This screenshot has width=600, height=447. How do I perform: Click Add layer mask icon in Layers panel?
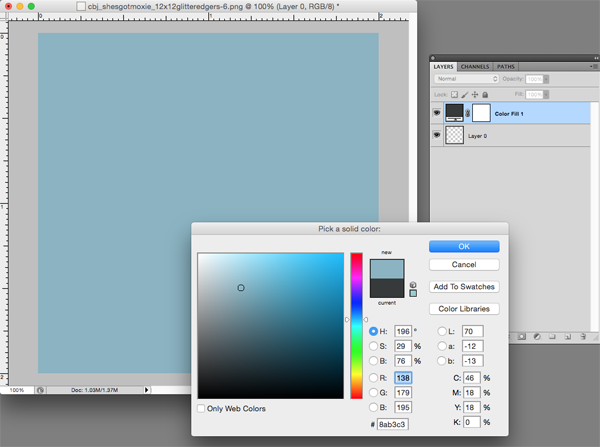pyautogui.click(x=522, y=337)
